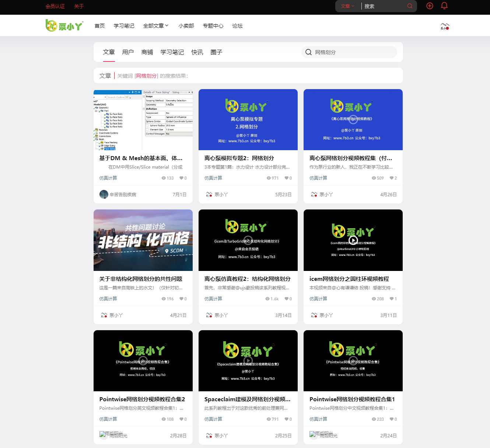The height and width of the screenshot is (448, 490).
Task: Switch to the 用户 tab
Action: (128, 52)
